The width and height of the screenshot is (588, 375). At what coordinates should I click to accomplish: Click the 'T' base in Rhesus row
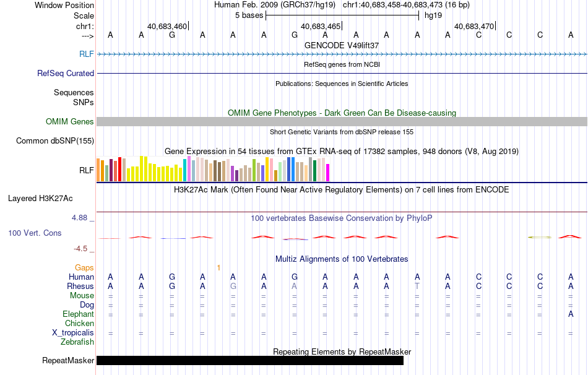417,286
